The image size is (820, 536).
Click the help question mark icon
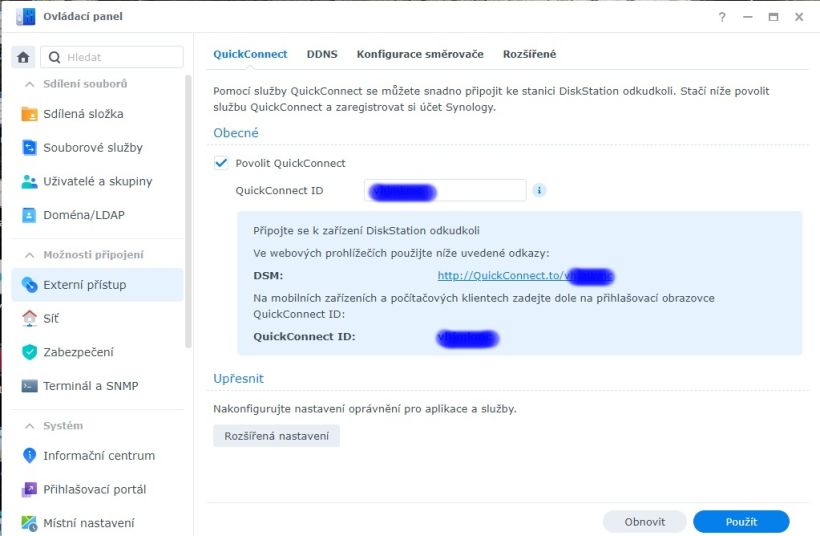pyautogui.click(x=722, y=17)
